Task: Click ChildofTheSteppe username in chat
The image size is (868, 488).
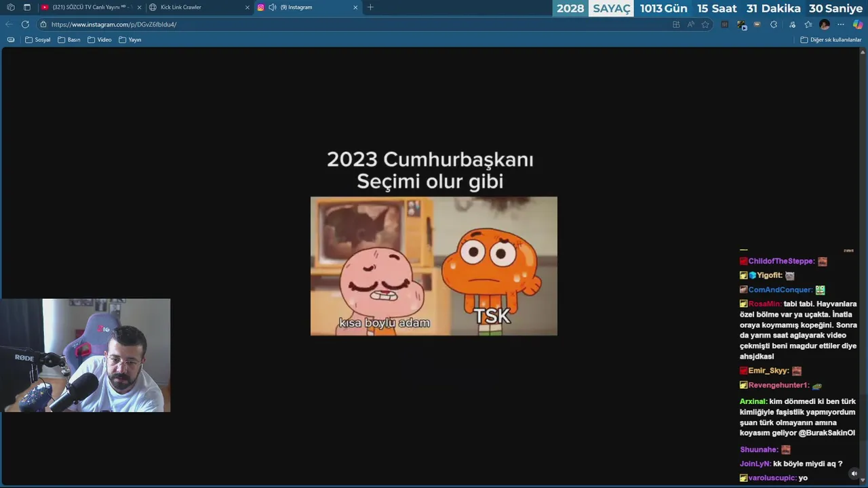Action: click(781, 262)
